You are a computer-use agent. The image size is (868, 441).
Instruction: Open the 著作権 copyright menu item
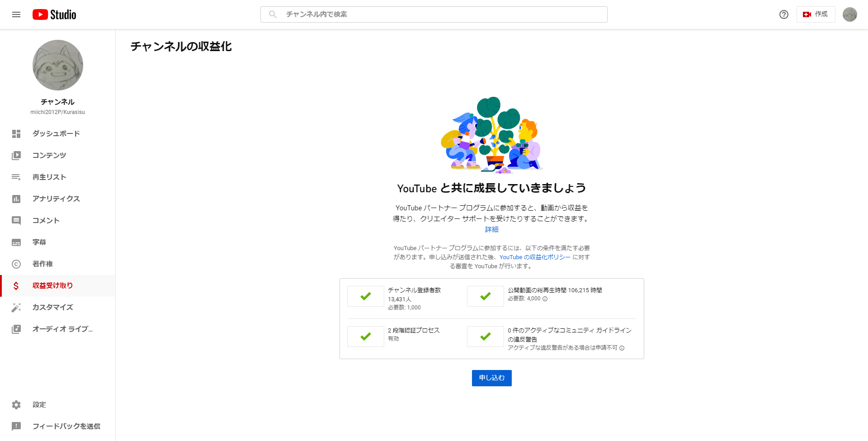pos(58,264)
